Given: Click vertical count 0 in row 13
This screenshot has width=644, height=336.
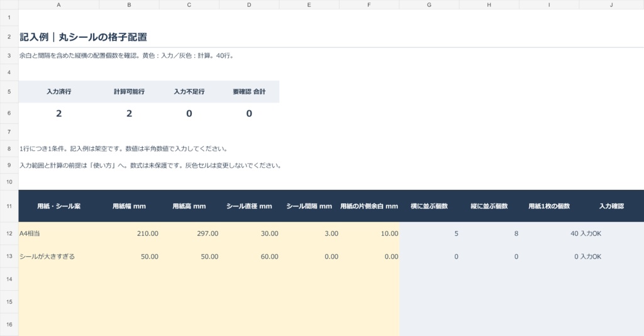Looking at the screenshot, I should (489, 256).
